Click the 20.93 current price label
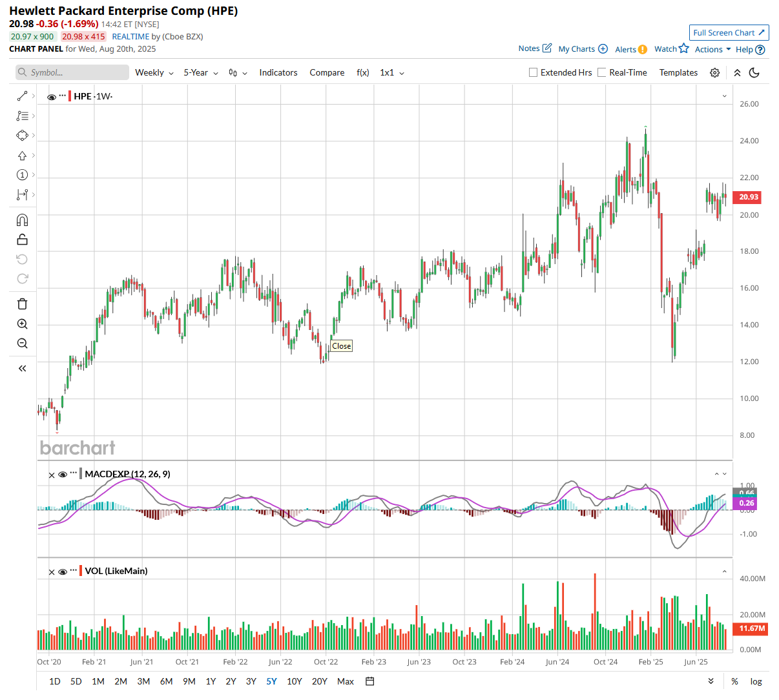The width and height of the screenshot is (779, 700). click(749, 197)
